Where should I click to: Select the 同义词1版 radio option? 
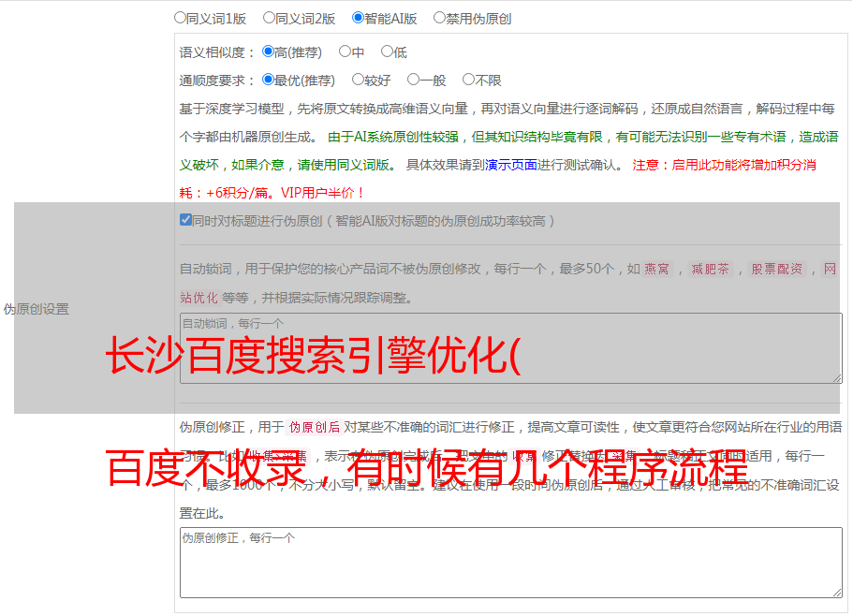(x=180, y=18)
